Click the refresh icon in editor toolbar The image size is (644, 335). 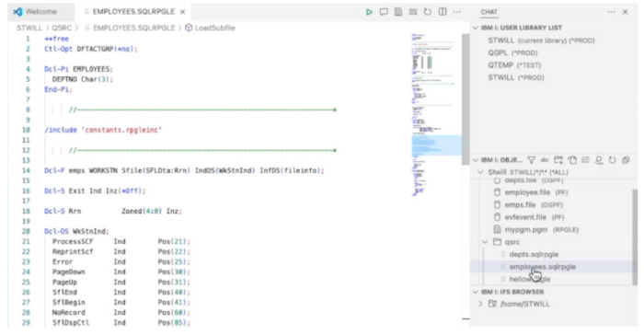click(x=428, y=12)
